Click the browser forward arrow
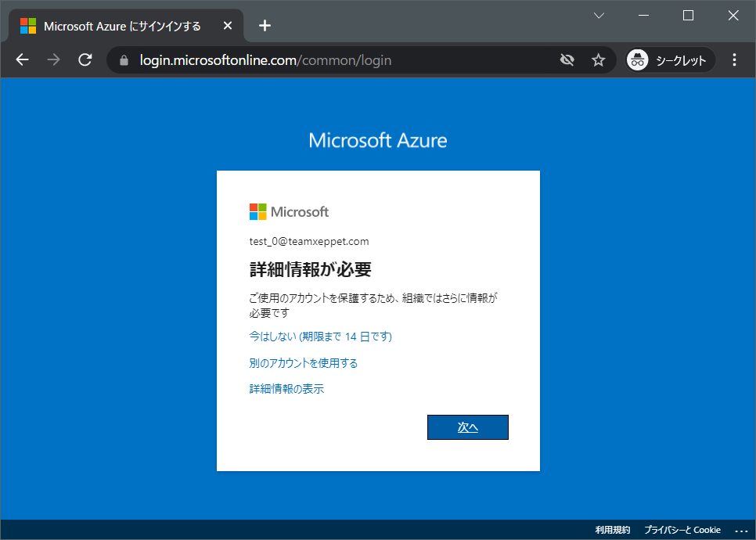Image resolution: width=756 pixels, height=540 pixels. [x=53, y=59]
